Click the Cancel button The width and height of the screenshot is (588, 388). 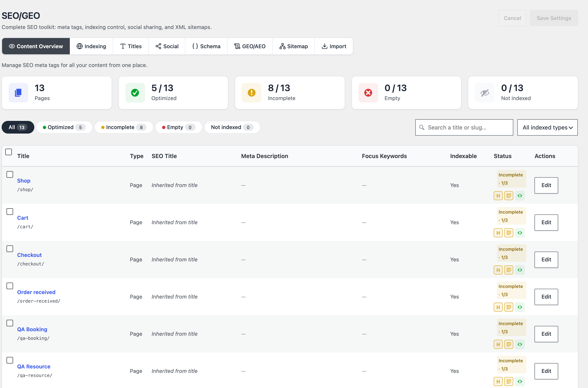(x=512, y=18)
